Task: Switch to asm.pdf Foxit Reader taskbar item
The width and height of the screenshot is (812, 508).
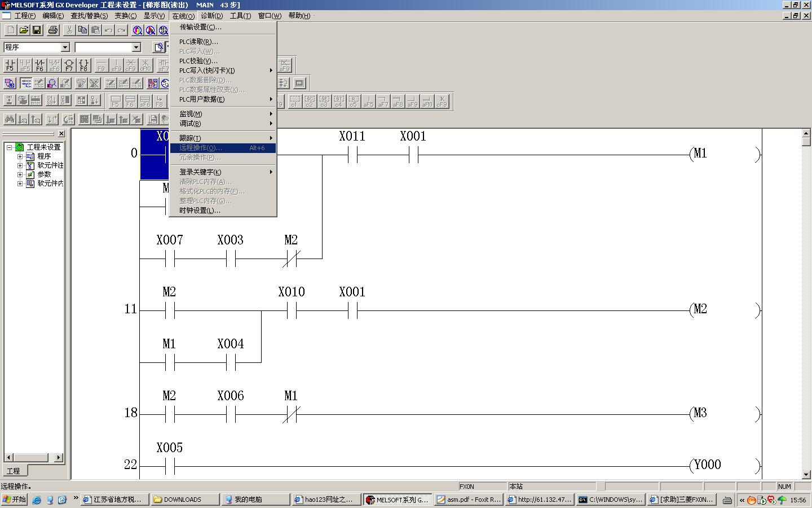Action: coord(468,500)
